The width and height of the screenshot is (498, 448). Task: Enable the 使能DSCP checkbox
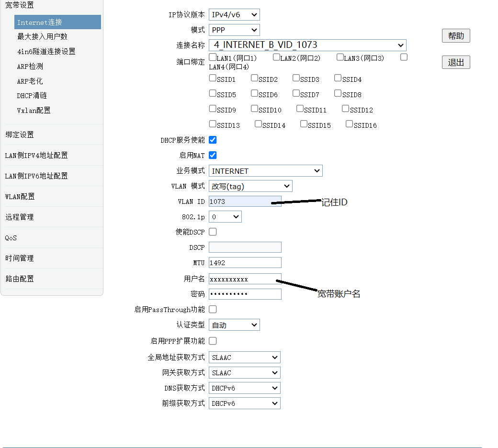coord(213,232)
